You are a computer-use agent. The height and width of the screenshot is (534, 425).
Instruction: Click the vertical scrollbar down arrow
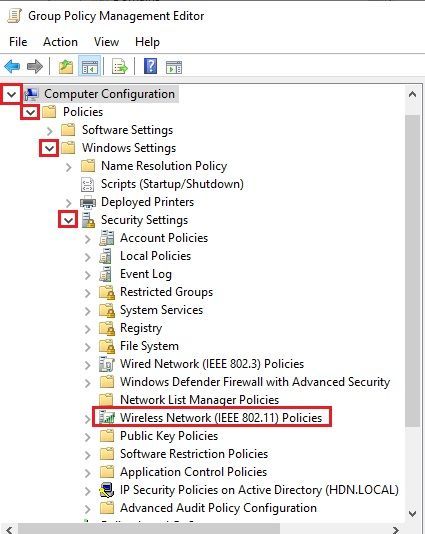coord(412,514)
